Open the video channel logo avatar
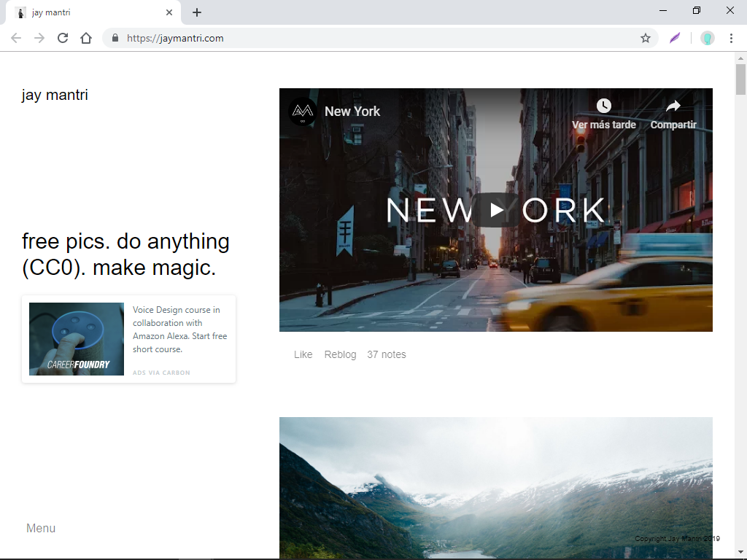 coord(303,112)
